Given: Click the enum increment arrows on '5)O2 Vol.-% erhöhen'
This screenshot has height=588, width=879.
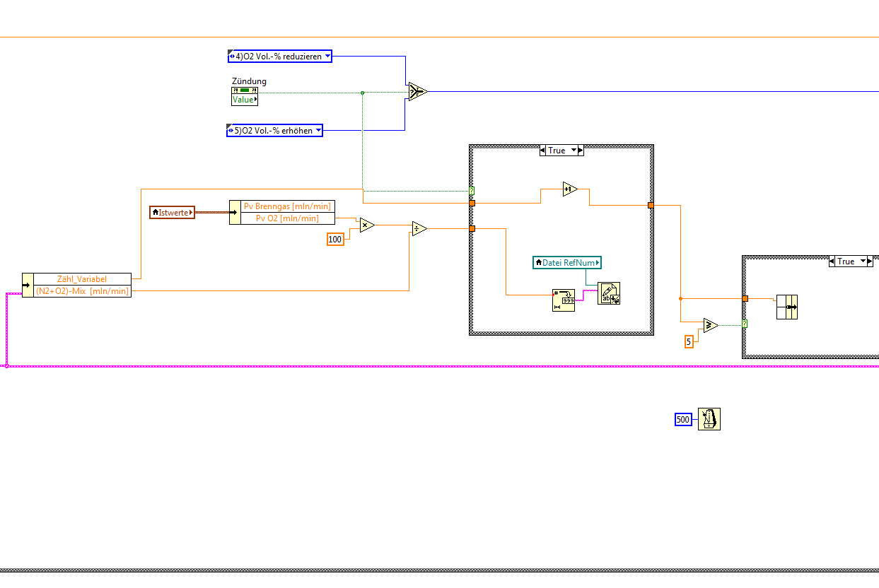Looking at the screenshot, I should [231, 131].
